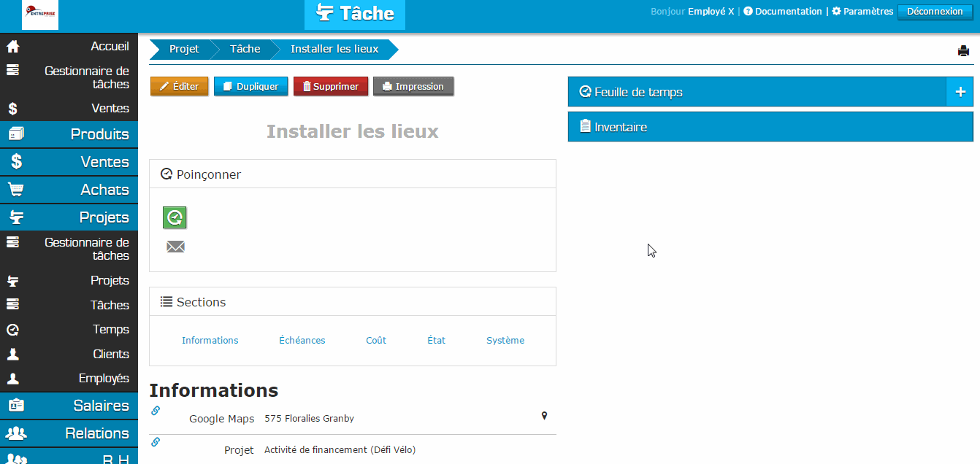980x464 pixels.
Task: Switch to the Tâche breadcrumb tab
Action: 245,49
